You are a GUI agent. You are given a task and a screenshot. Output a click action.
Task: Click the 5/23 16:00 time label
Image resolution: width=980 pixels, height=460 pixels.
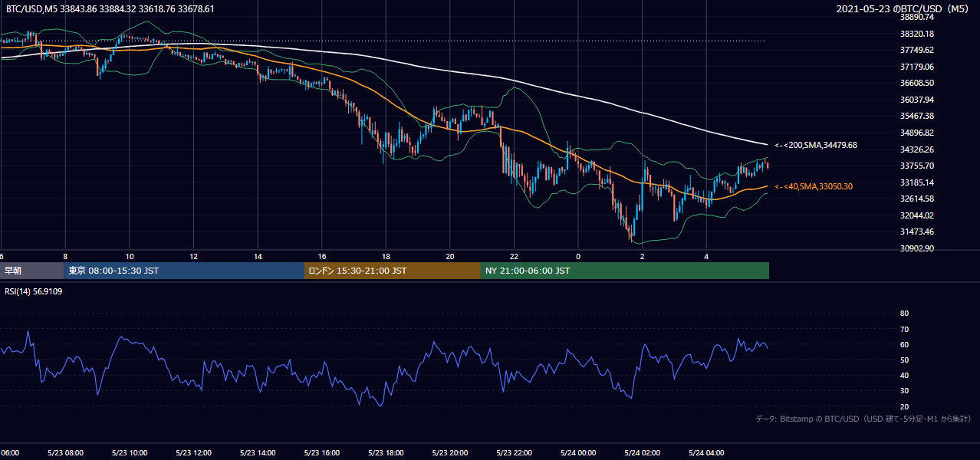pos(321,453)
